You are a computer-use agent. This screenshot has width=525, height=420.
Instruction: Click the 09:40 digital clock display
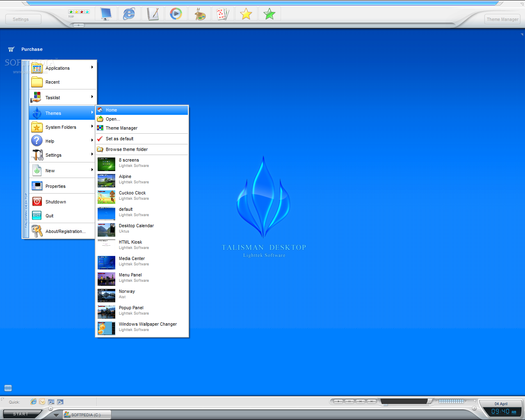[x=504, y=411]
